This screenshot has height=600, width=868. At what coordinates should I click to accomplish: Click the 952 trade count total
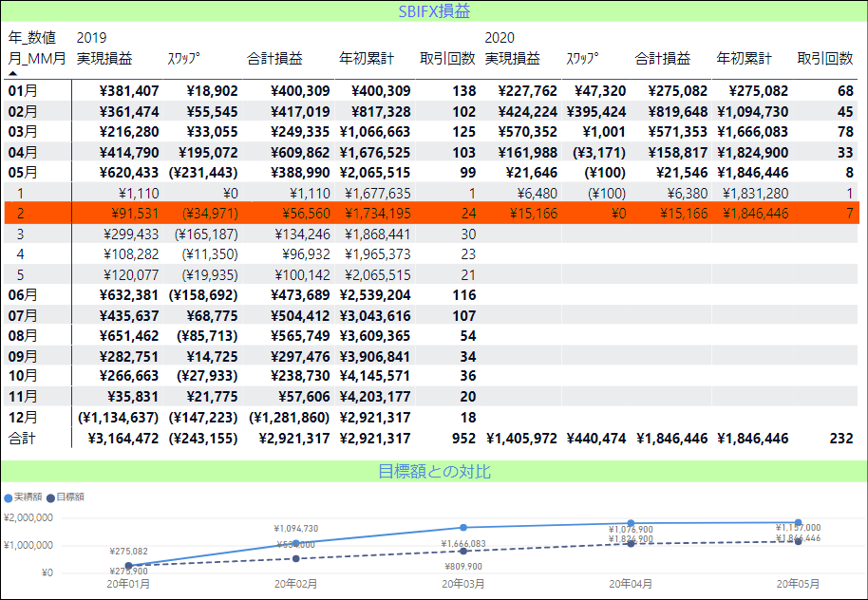pyautogui.click(x=463, y=439)
